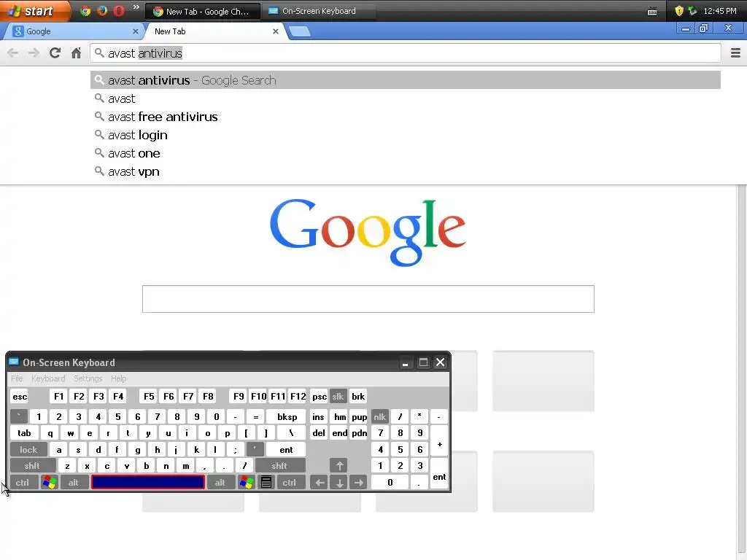747x560 pixels.
Task: Toggle the left ctrl key
Action: click(23, 483)
